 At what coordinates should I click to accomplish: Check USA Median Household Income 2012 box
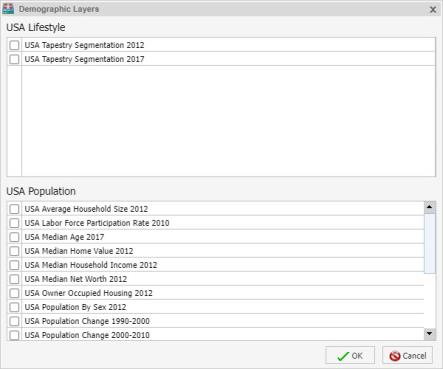tap(14, 265)
